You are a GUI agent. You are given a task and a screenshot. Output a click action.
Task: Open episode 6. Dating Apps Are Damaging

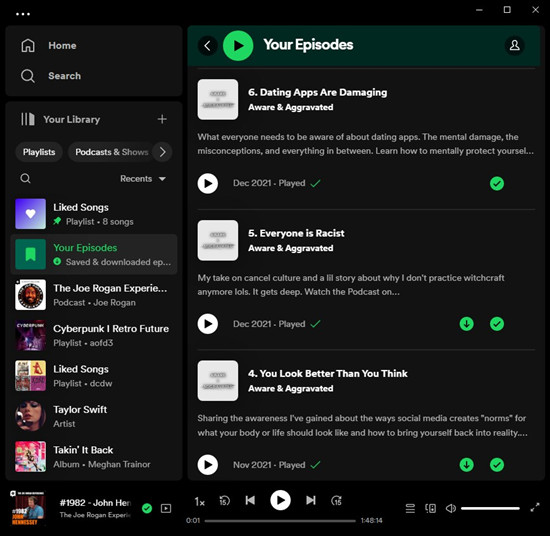pyautogui.click(x=317, y=92)
